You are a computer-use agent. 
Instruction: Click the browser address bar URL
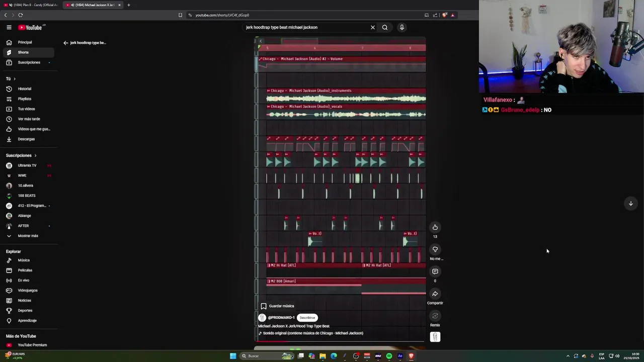coord(222,15)
